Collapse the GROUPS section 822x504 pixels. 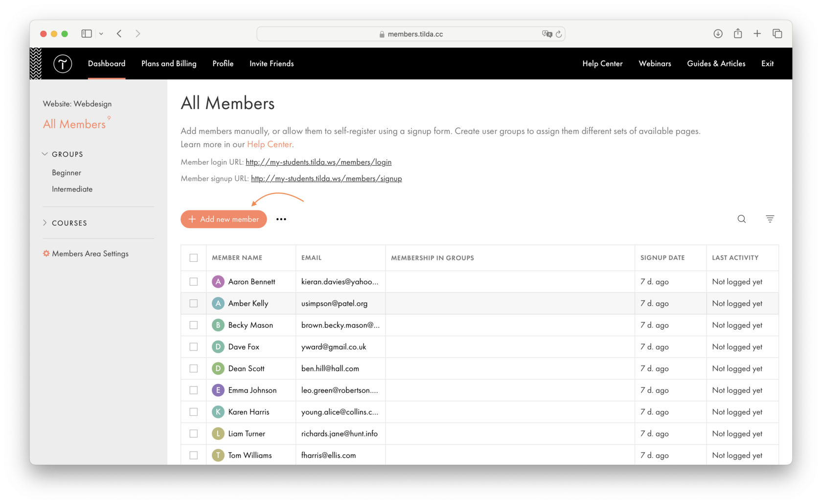tap(45, 154)
